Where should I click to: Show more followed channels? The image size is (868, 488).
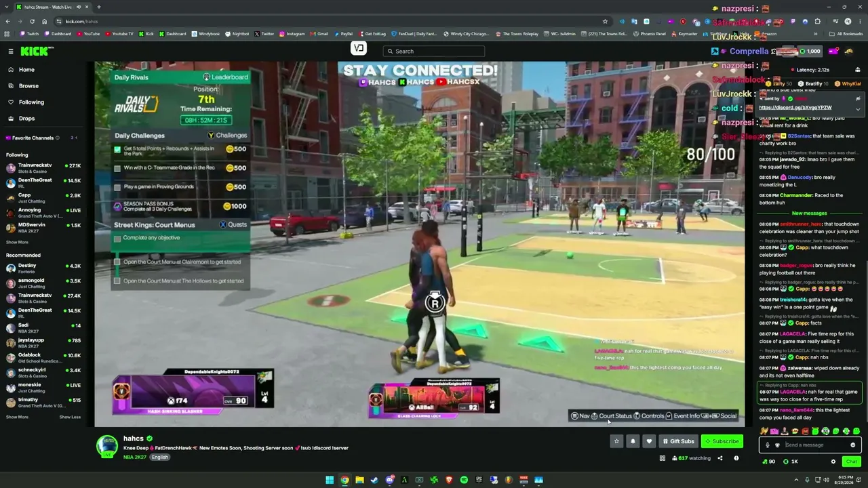(17, 242)
